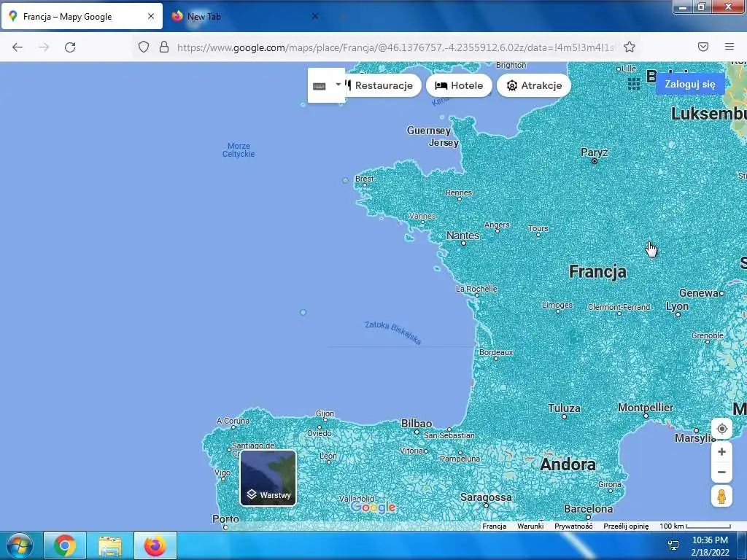747x560 pixels.
Task: Bookmark this page with the star icon
Action: (x=630, y=47)
